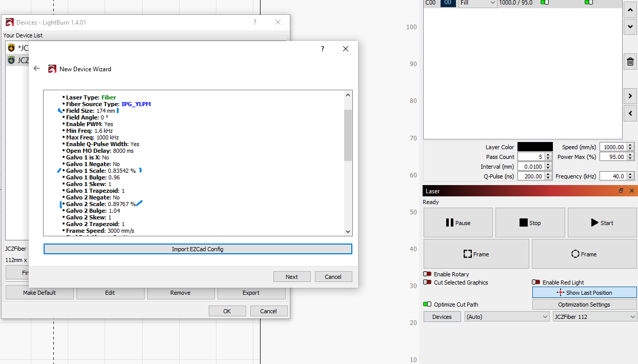Click the Pass Count input field
Screen dimensions: 638x364
pyautogui.click(x=531, y=157)
